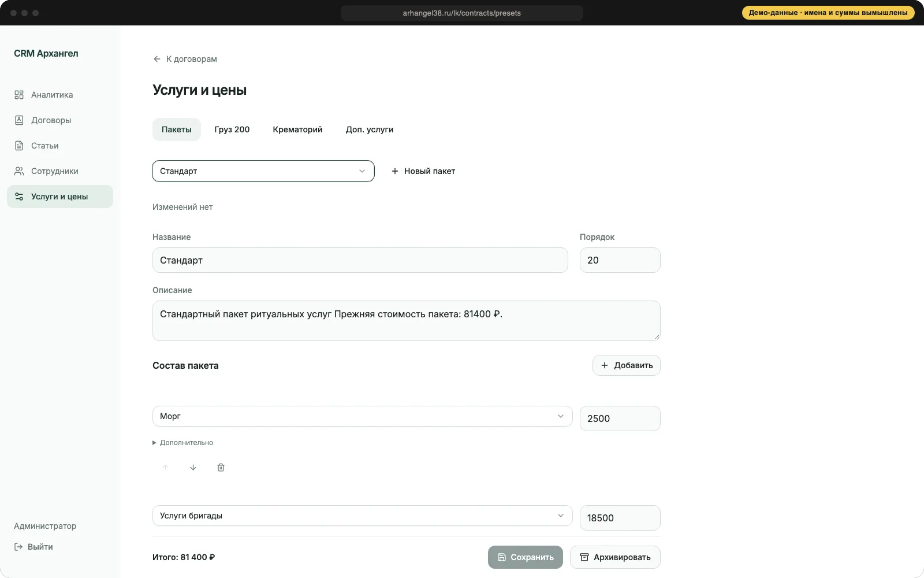Select Услуги и цены in sidebar
This screenshot has height=578, width=924.
(x=60, y=197)
